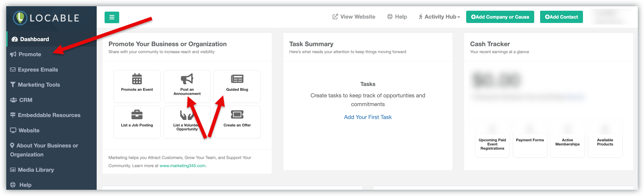Select the Create an Offer ticket icon

(237, 115)
